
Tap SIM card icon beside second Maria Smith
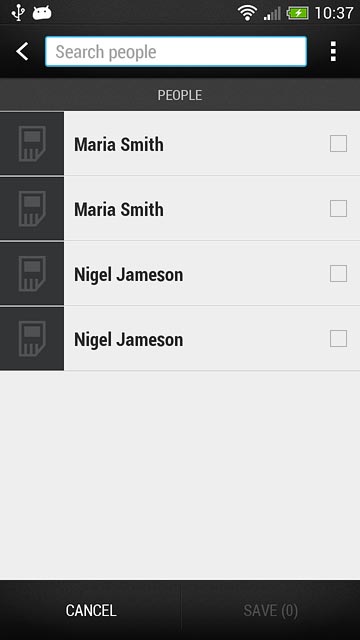32,209
